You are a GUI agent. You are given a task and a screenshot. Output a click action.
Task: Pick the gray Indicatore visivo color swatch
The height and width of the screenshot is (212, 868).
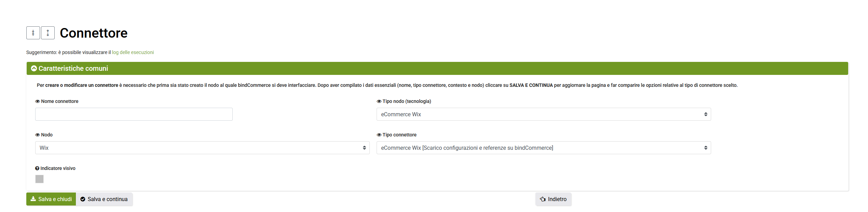[40, 179]
